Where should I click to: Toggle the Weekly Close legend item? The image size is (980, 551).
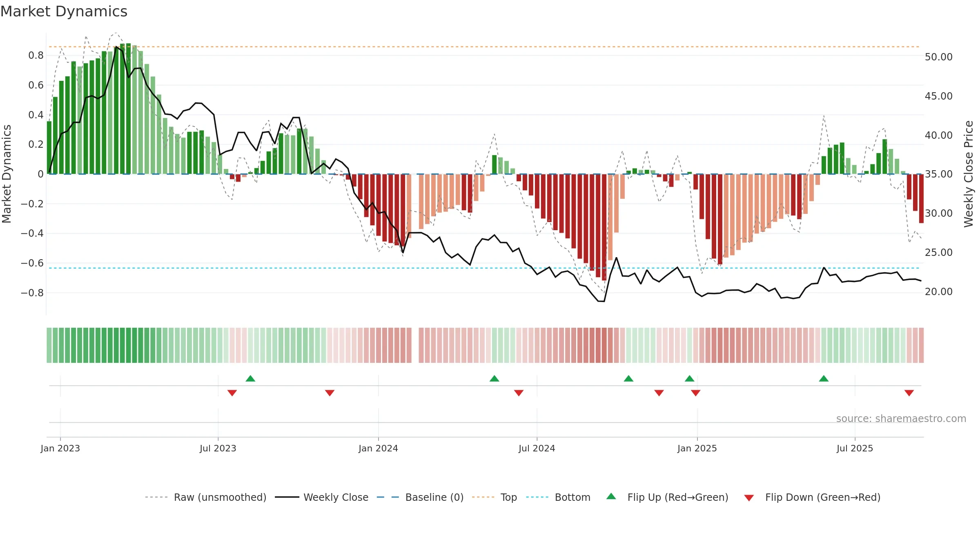coord(322,498)
